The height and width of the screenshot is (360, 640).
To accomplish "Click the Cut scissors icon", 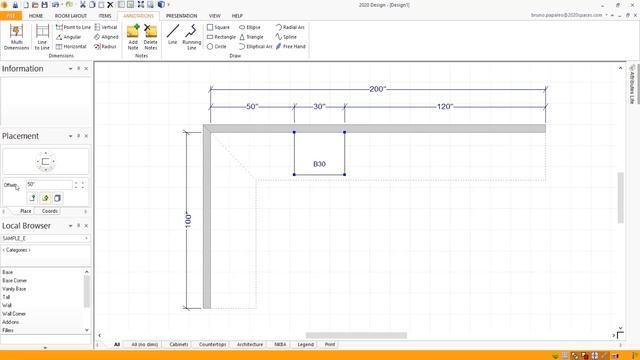I will [83, 5].
